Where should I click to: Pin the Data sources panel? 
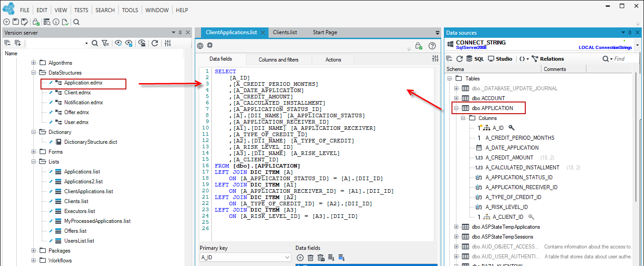pyautogui.click(x=630, y=32)
